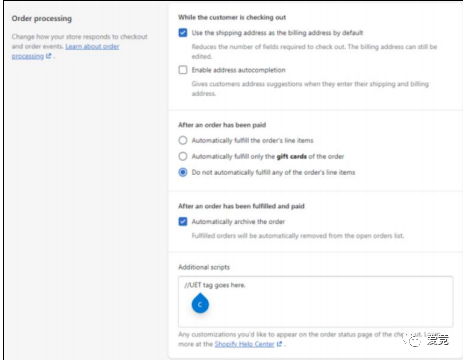Click the '//UET tag goes here.' text
Viewport: 463px width, 360px height.
tap(215, 285)
